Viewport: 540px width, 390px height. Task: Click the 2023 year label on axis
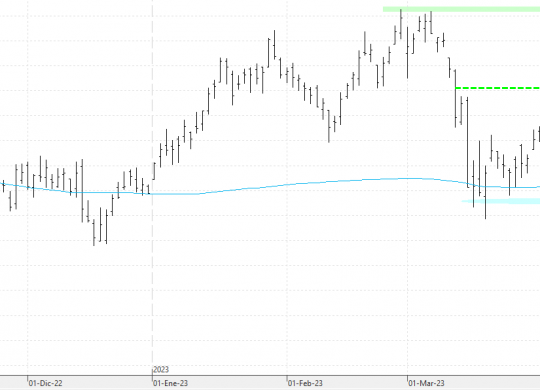click(161, 370)
